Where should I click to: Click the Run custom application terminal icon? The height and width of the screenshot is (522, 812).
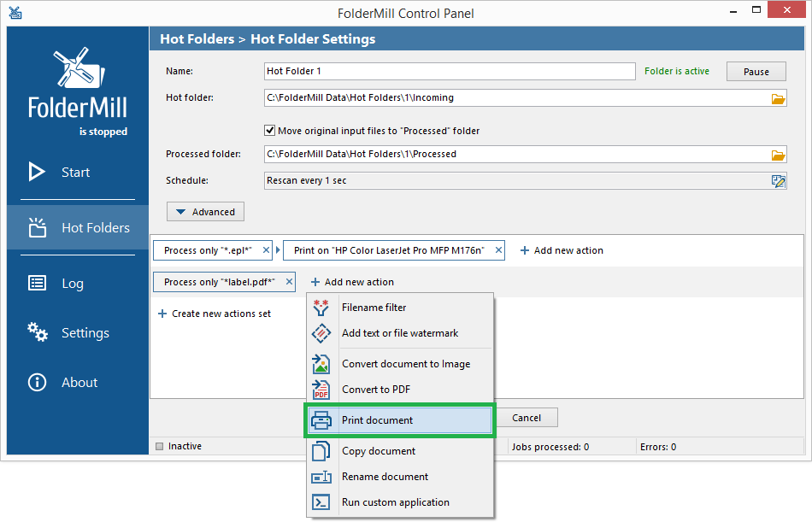(321, 502)
